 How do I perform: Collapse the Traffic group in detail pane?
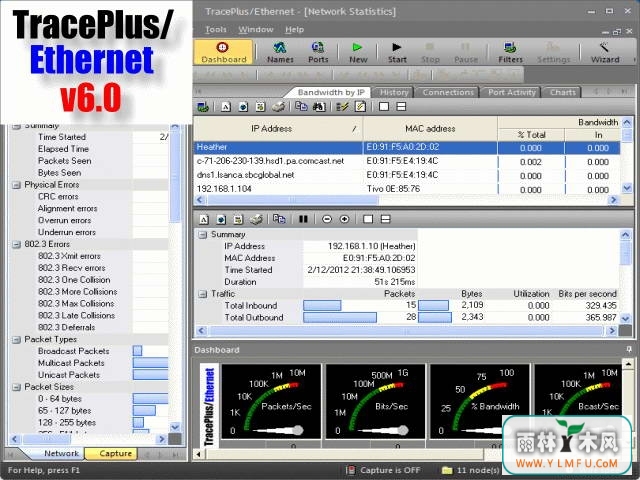(x=202, y=294)
